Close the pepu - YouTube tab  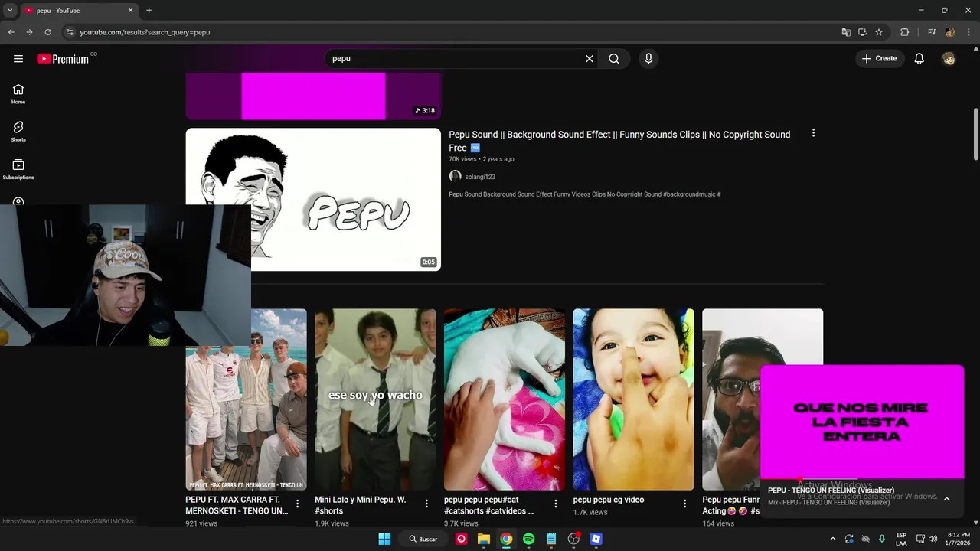coord(130,11)
